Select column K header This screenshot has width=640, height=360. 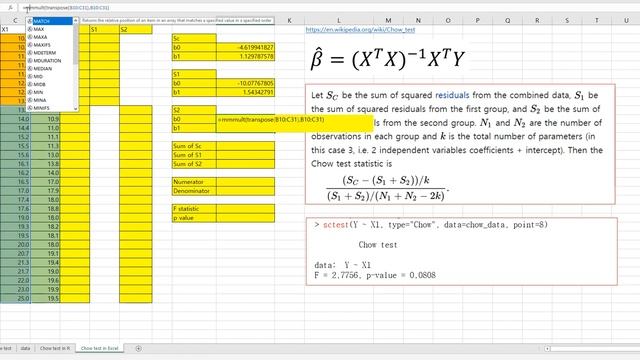point(289,20)
